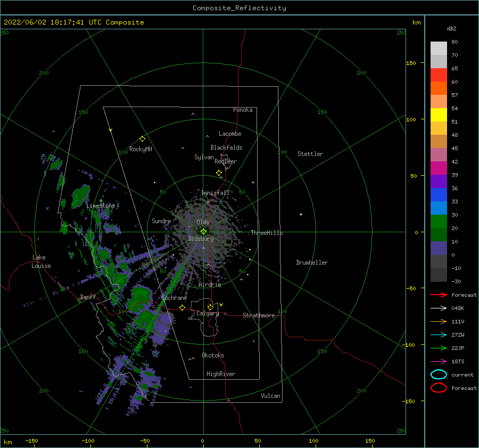Click the white 04DK arrow icon
Viewport: 479px width, 448px height.
coord(439,308)
